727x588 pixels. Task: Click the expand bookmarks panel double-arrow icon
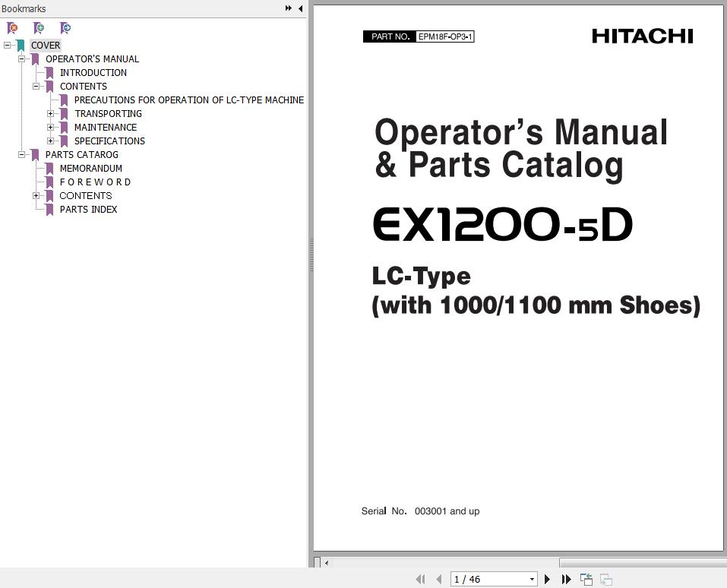coord(289,8)
